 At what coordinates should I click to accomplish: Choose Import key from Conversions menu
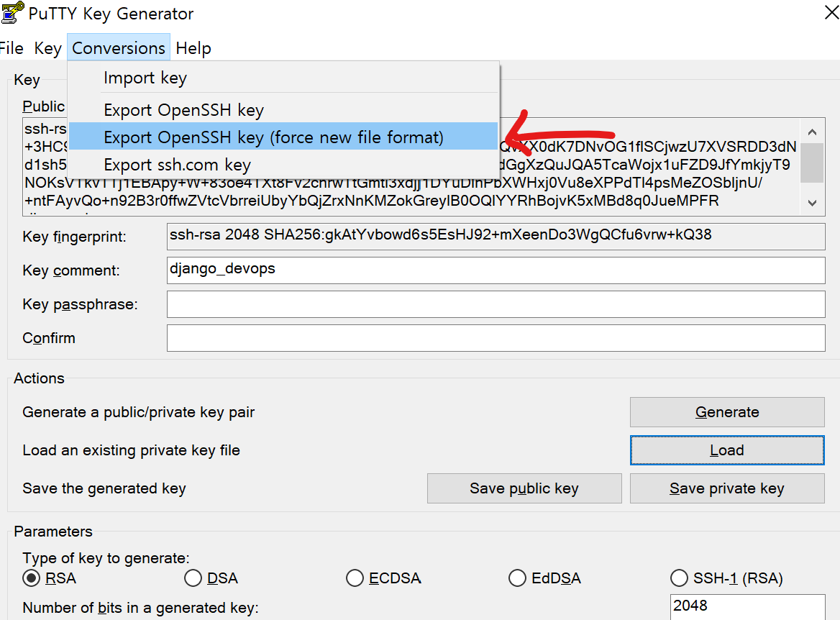(283, 78)
